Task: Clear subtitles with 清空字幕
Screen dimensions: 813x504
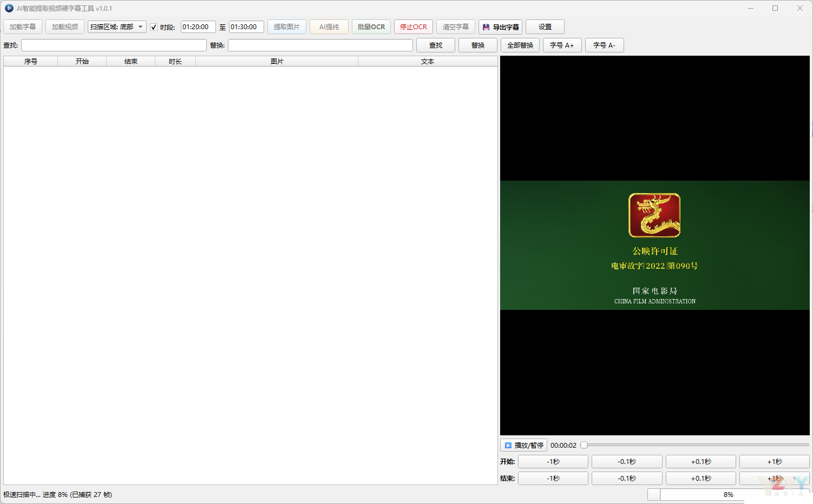Action: point(456,27)
